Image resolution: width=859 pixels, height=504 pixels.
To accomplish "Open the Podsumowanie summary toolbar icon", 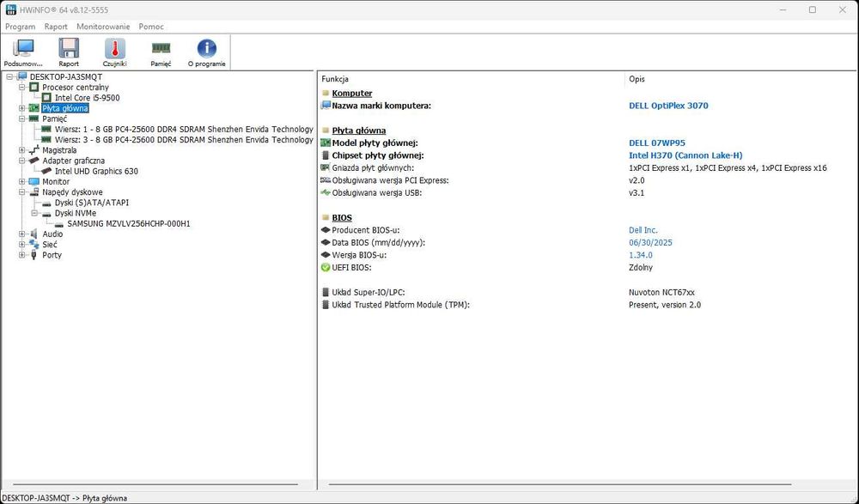I will (23, 49).
